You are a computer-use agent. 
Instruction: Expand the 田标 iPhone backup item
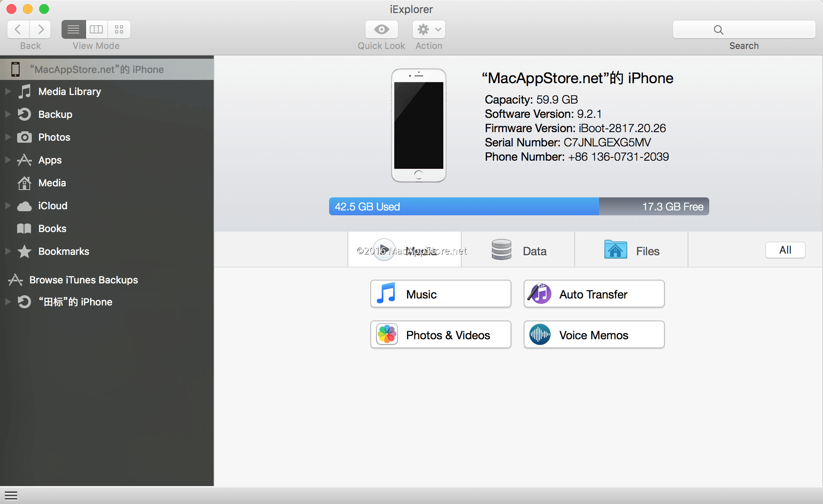click(x=8, y=302)
